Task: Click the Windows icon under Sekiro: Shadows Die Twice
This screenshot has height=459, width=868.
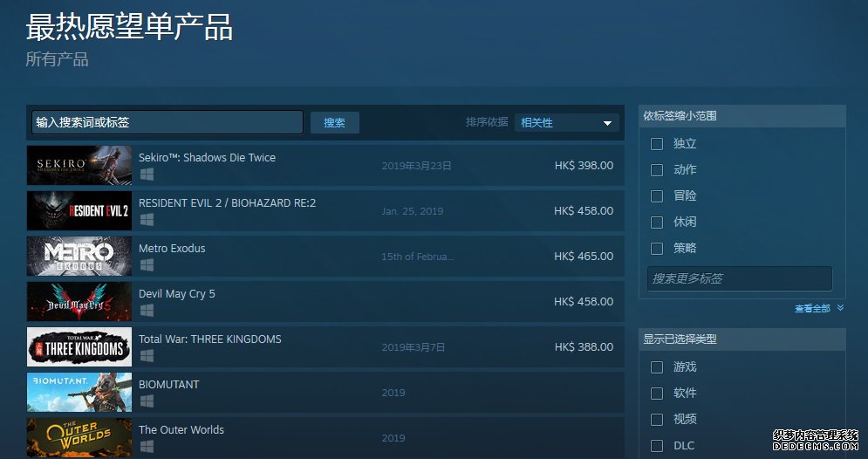Action: [x=147, y=175]
